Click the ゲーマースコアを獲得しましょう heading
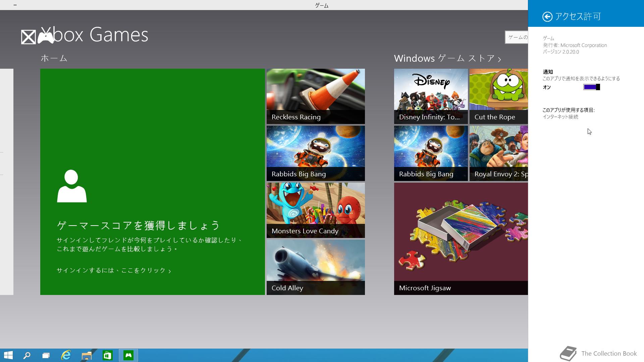 click(138, 225)
